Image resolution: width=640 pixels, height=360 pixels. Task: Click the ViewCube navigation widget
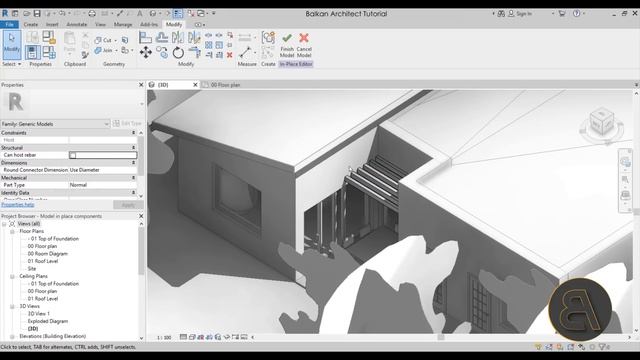pos(601,124)
